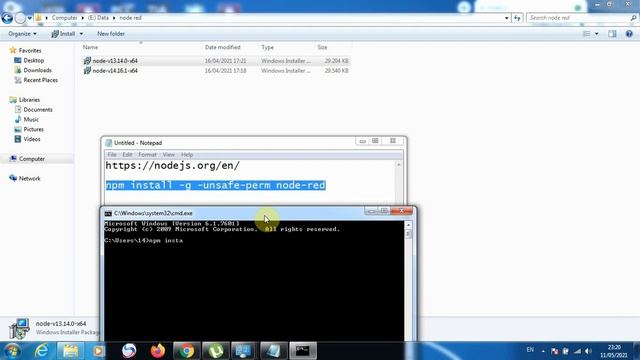Click the change view icon
This screenshot has width=640, height=360.
pos(586,34)
